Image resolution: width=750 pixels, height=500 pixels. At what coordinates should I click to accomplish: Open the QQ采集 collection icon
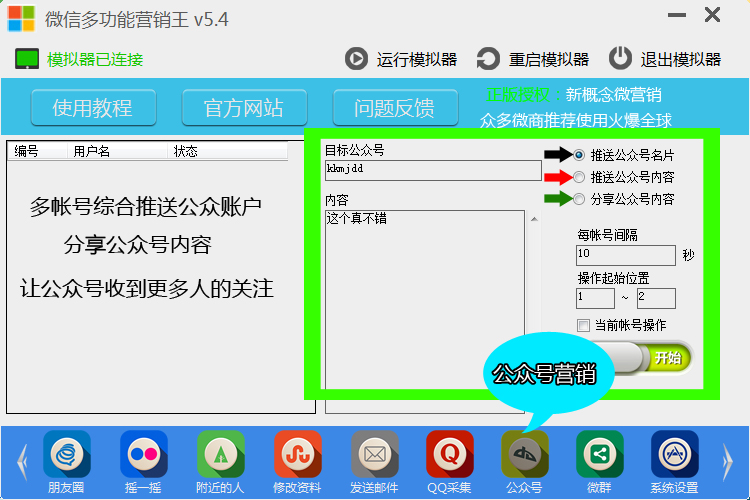[x=450, y=454]
